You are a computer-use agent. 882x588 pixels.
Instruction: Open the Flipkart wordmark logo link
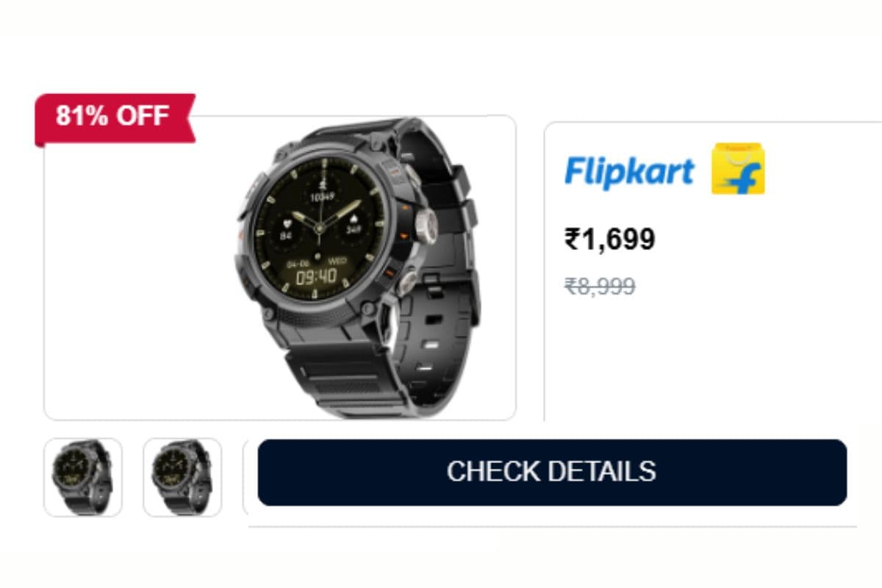629,172
